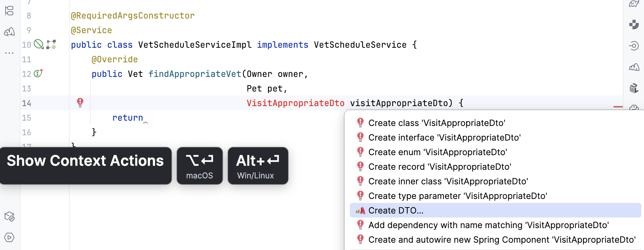Screen dimensions: 644x250
Task: Click the implements-method gutter icon on line 12
Action: pos(38,73)
